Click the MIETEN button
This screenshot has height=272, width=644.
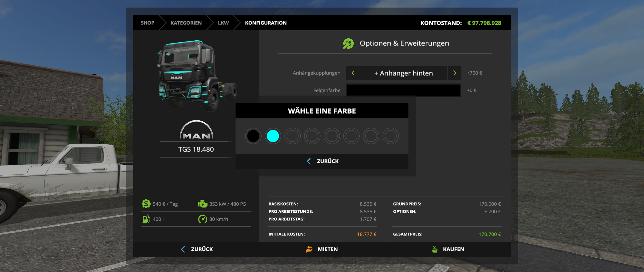click(322, 249)
